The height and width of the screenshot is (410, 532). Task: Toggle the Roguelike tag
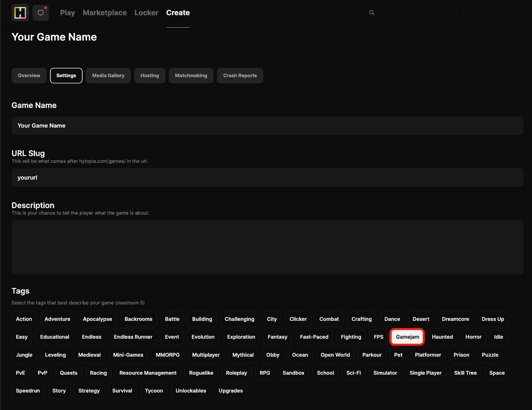click(201, 373)
